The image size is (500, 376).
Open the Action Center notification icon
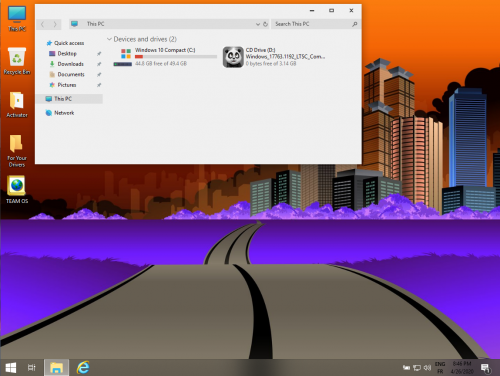pos(486,368)
